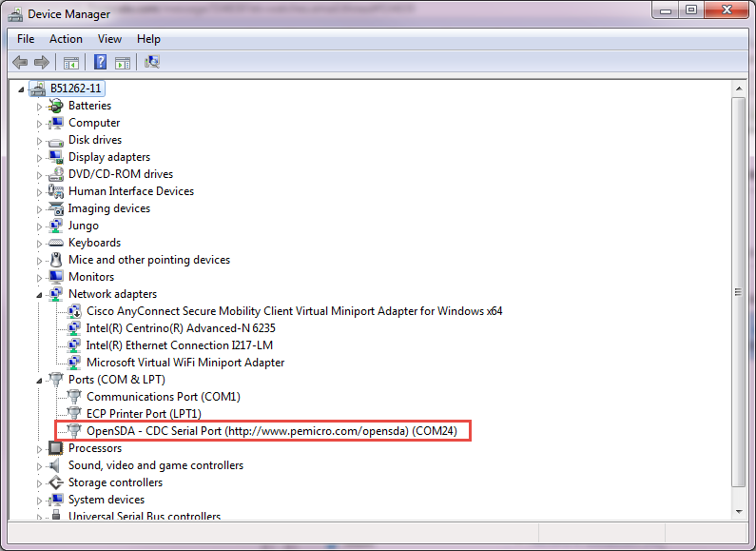Viewport: 756px width, 551px height.
Task: Click the Network adapters category icon
Action: click(x=56, y=294)
